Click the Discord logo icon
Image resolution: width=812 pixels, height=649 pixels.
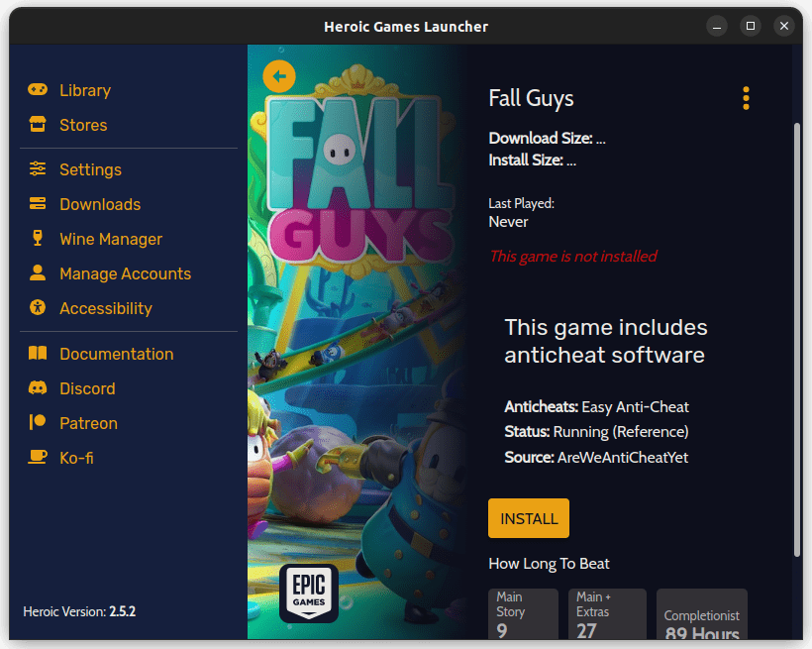tap(38, 388)
